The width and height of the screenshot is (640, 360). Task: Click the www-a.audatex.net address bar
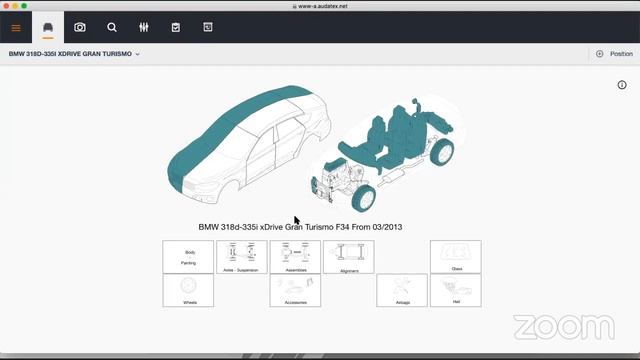click(320, 6)
